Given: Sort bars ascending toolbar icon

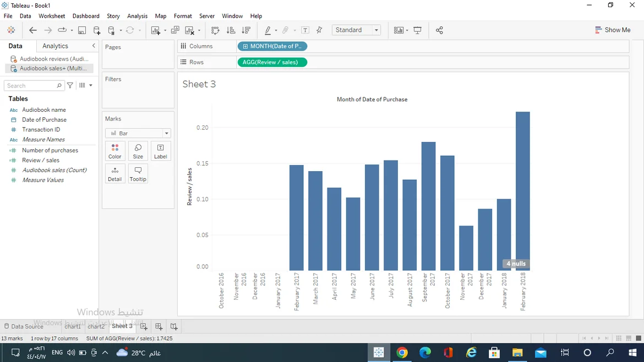Looking at the screenshot, I should (x=231, y=30).
